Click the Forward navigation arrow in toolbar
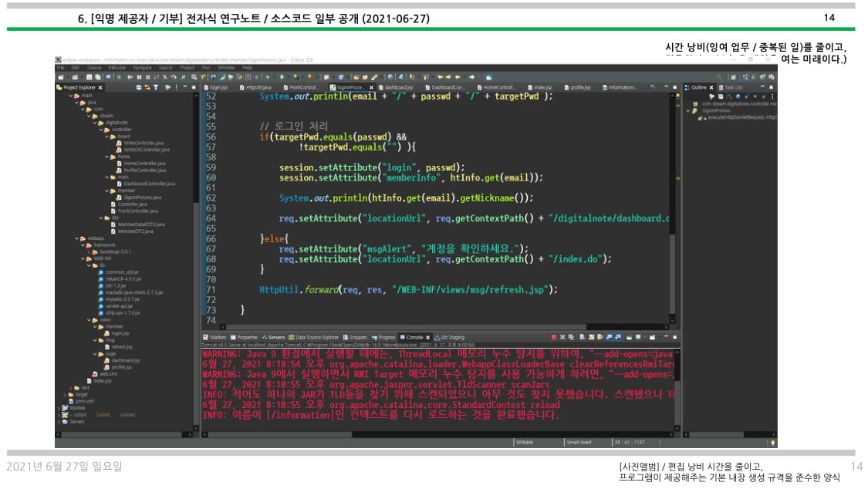Image resolution: width=868 pixels, height=489 pixels. pyautogui.click(x=471, y=77)
